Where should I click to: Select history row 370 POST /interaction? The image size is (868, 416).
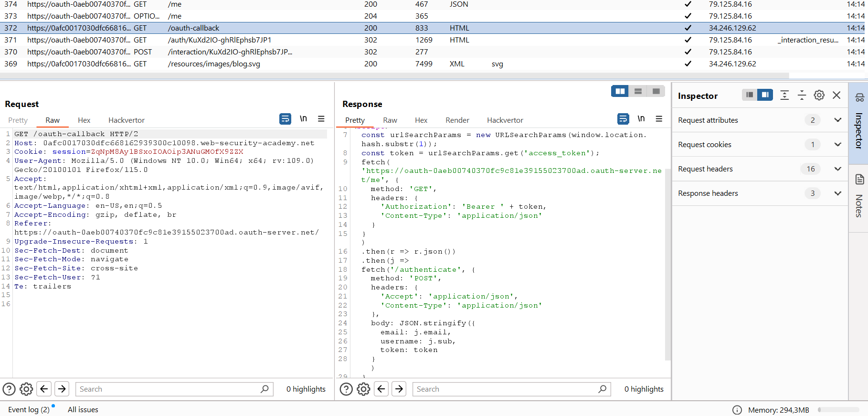[x=434, y=52]
